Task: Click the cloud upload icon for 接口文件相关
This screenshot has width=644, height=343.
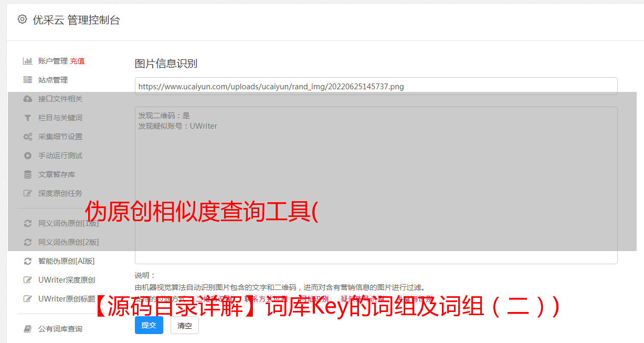Action: 28,99
